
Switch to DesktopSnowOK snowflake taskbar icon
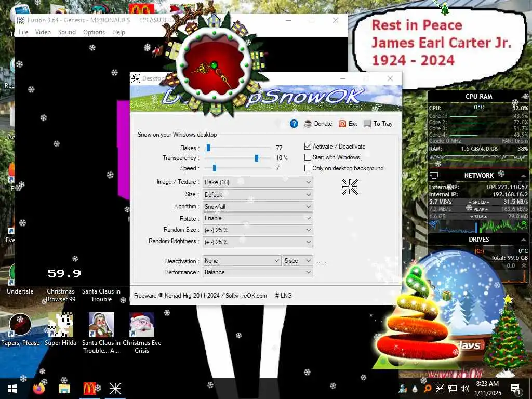click(115, 389)
